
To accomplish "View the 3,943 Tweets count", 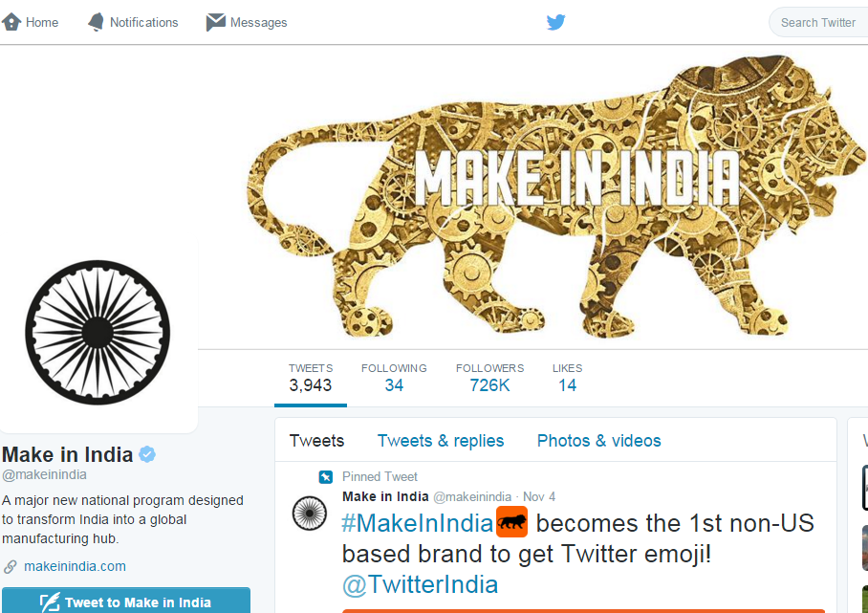I will (x=311, y=378).
